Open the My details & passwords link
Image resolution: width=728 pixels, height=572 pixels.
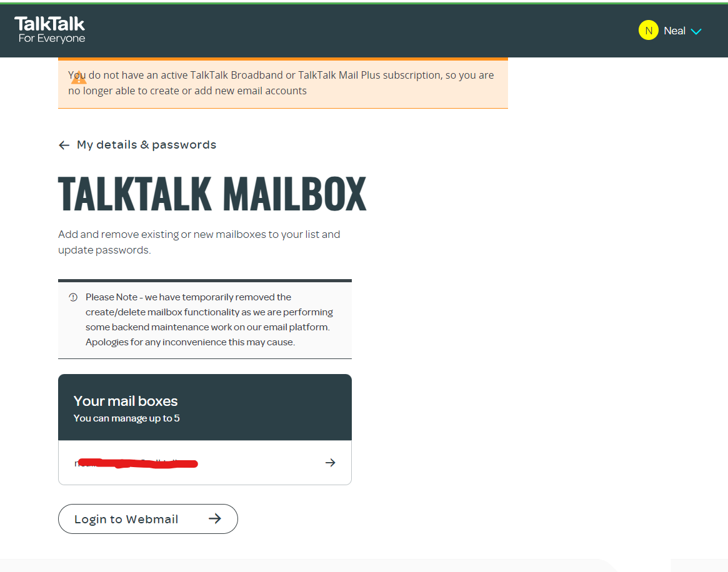coord(146,145)
